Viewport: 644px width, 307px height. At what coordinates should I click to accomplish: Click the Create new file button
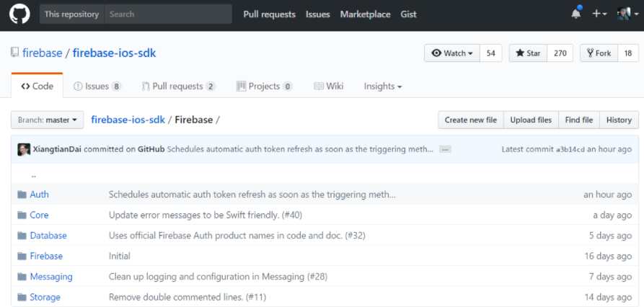[470, 120]
